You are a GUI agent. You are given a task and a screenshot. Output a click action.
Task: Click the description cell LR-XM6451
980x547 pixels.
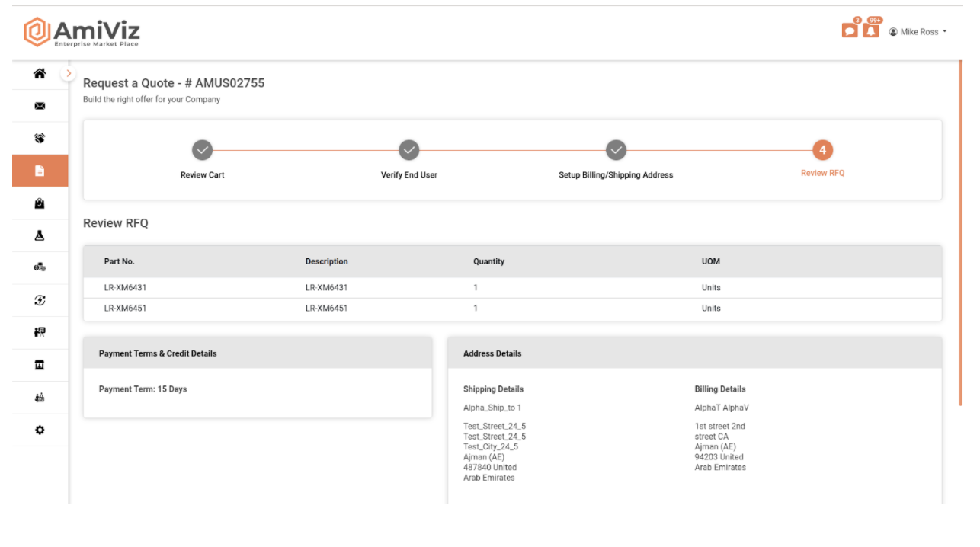pyautogui.click(x=326, y=309)
